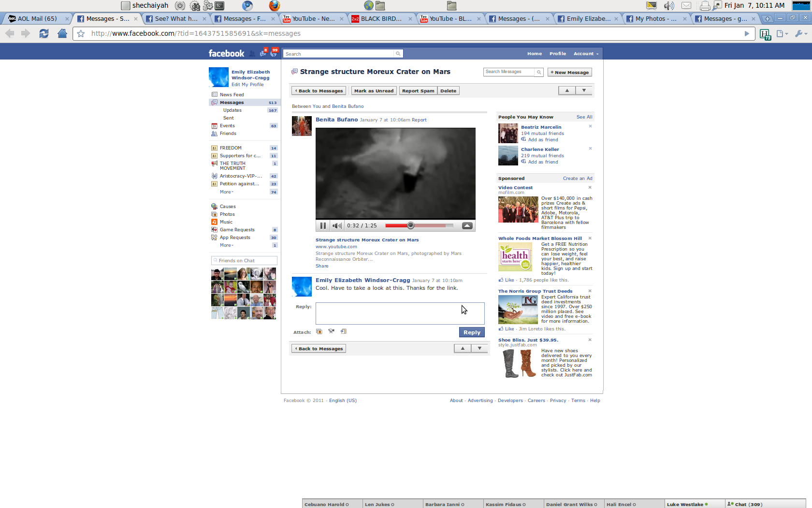812x508 pixels.
Task: Expand video to full view arrow button
Action: 467,225
